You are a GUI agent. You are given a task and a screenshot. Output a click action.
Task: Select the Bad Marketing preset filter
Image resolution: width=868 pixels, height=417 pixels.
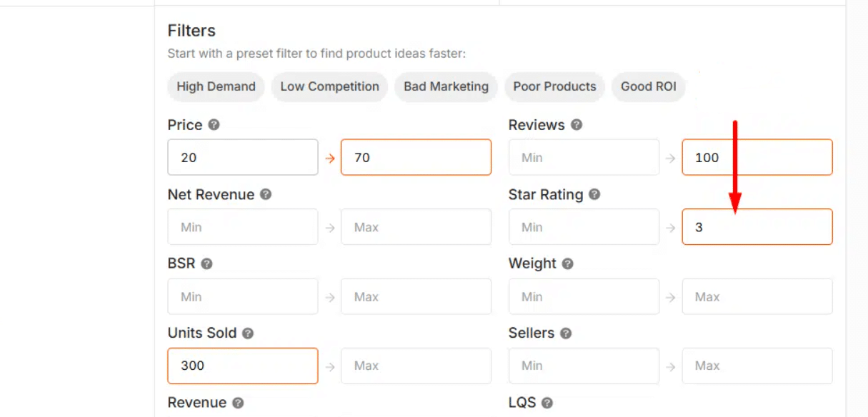click(x=446, y=86)
